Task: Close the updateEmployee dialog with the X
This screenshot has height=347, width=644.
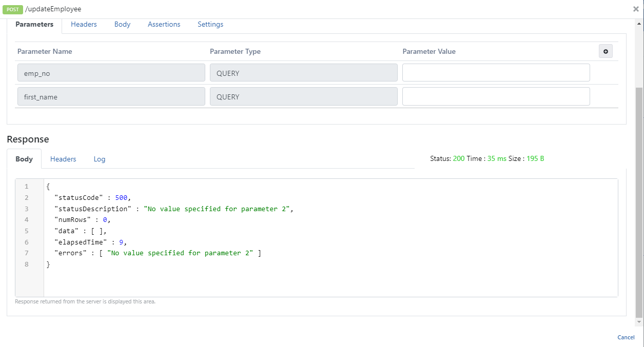Action: click(x=636, y=9)
